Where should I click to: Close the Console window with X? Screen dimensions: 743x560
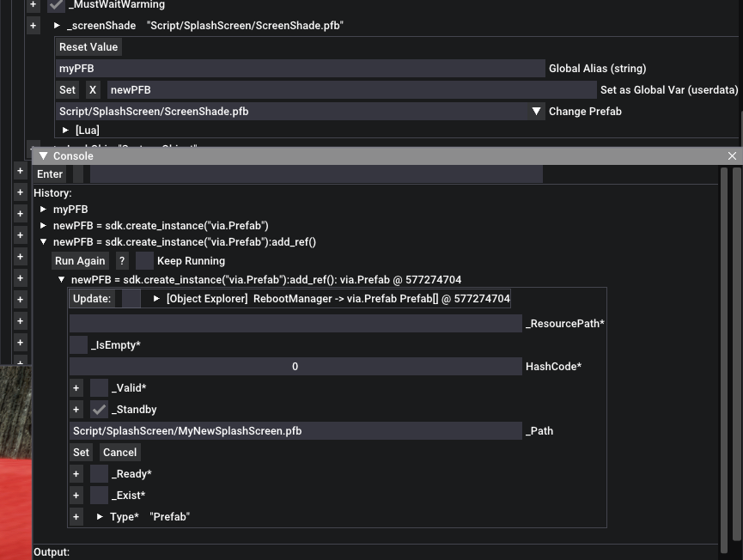click(732, 156)
